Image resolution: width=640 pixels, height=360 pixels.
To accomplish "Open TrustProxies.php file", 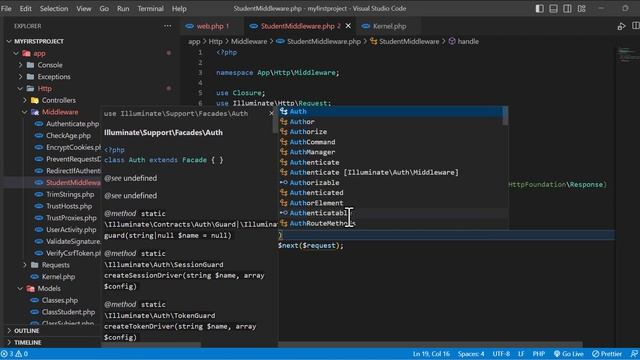I will pos(71,218).
